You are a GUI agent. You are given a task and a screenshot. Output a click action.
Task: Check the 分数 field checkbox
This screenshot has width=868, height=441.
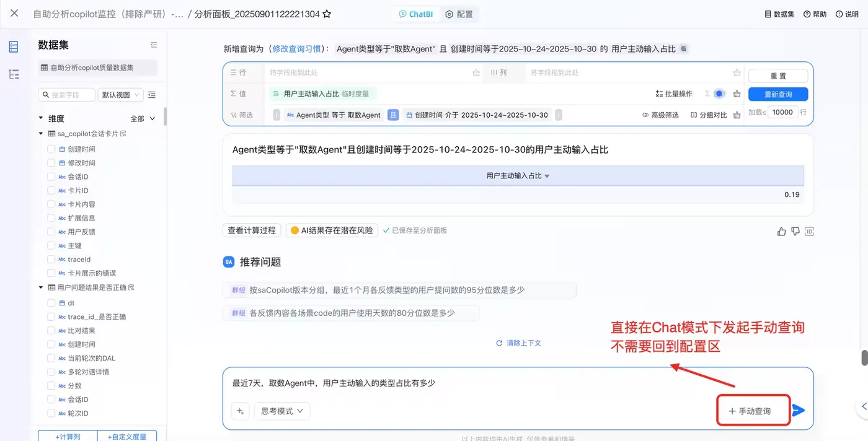(51, 386)
